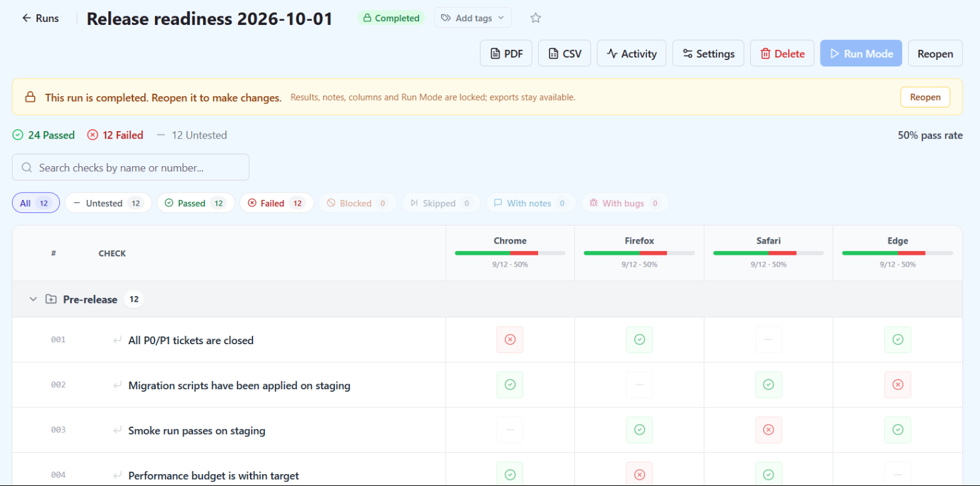The width and height of the screenshot is (980, 486).
Task: Click failed Firefox result for check 004
Action: [x=639, y=475]
